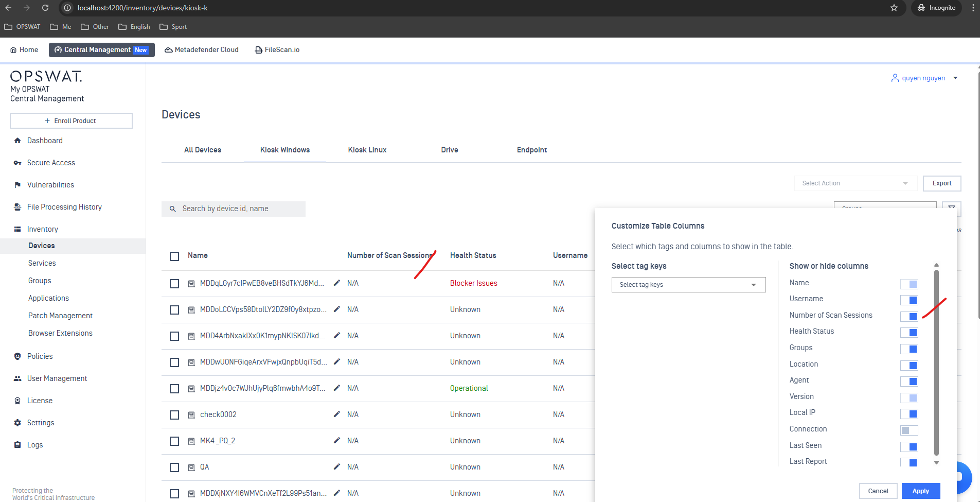
Task: Edit name of device check0002
Action: pos(337,414)
